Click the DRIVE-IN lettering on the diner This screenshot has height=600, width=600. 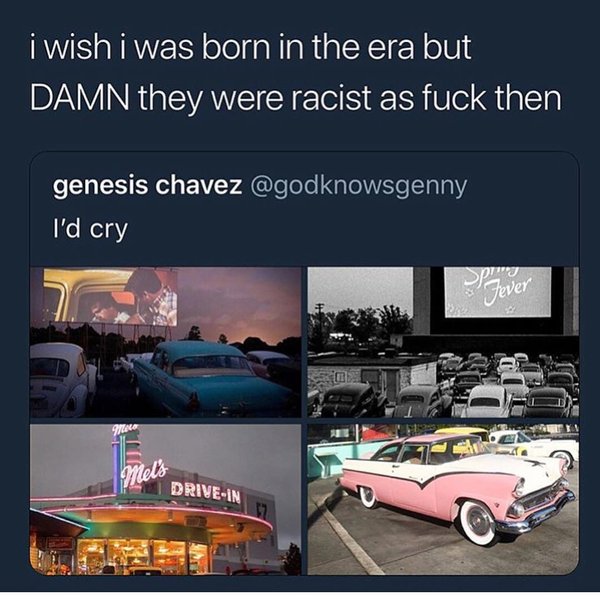(206, 492)
